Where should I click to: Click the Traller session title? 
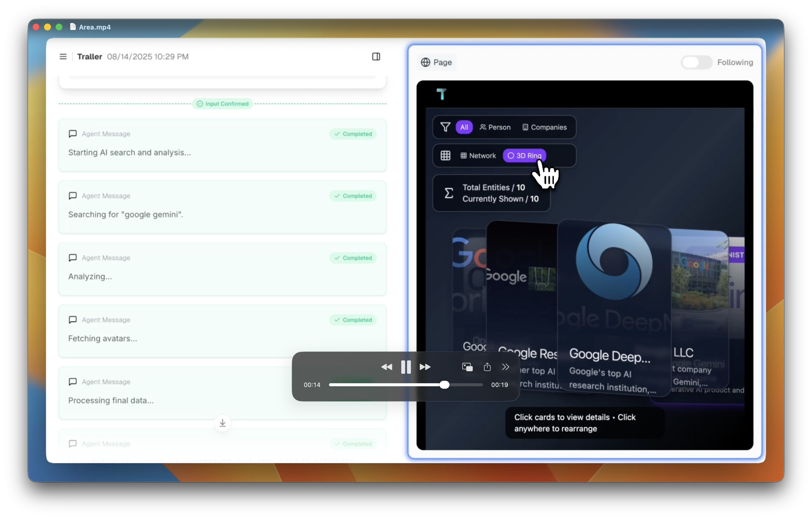89,57
